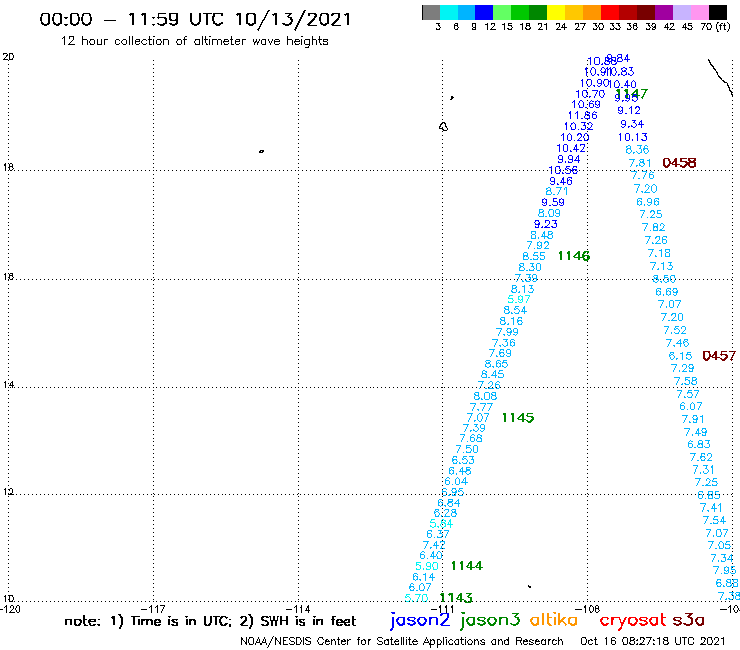
Task: Select the green time label 1144
Action: click(x=467, y=566)
